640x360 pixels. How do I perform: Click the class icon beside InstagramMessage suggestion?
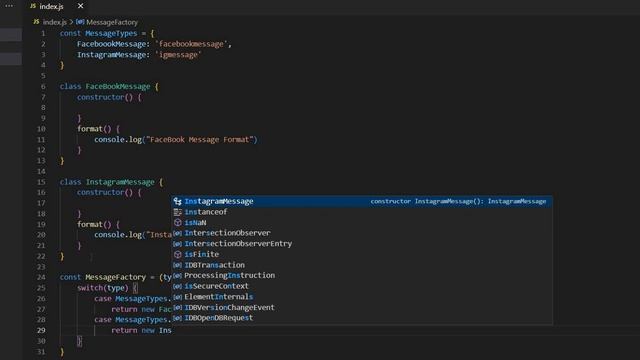click(x=178, y=201)
